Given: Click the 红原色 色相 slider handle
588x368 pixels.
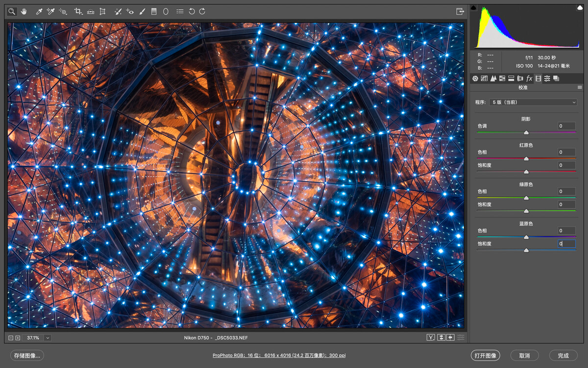Looking at the screenshot, I should pos(526,158).
